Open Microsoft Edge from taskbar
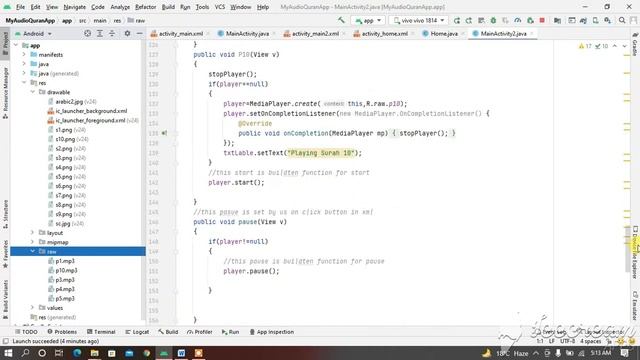Image resolution: width=640 pixels, height=360 pixels. tap(77, 353)
